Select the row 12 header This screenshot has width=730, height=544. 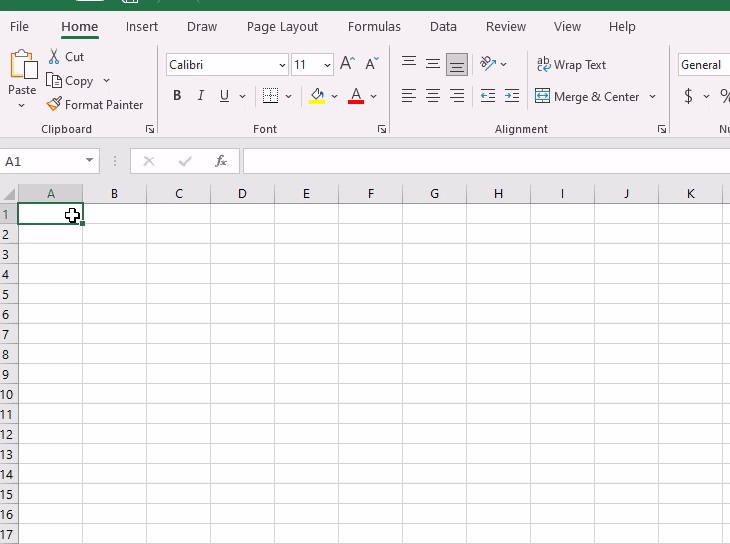[x=8, y=435]
